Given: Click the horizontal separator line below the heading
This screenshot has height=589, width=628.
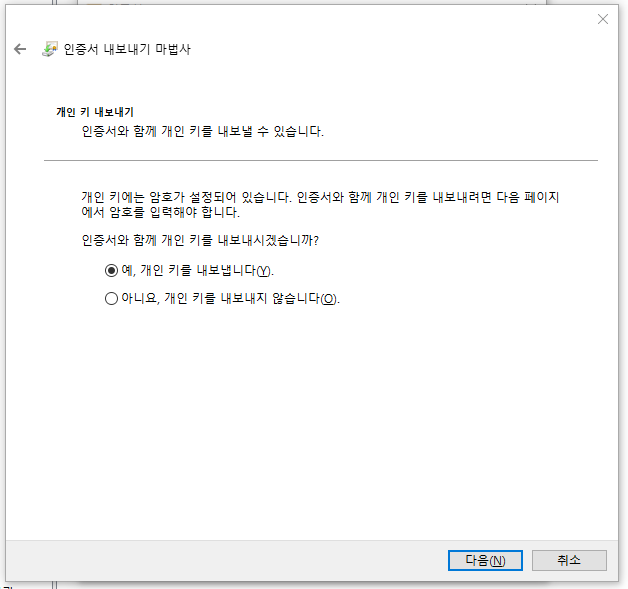Looking at the screenshot, I should coord(320,160).
